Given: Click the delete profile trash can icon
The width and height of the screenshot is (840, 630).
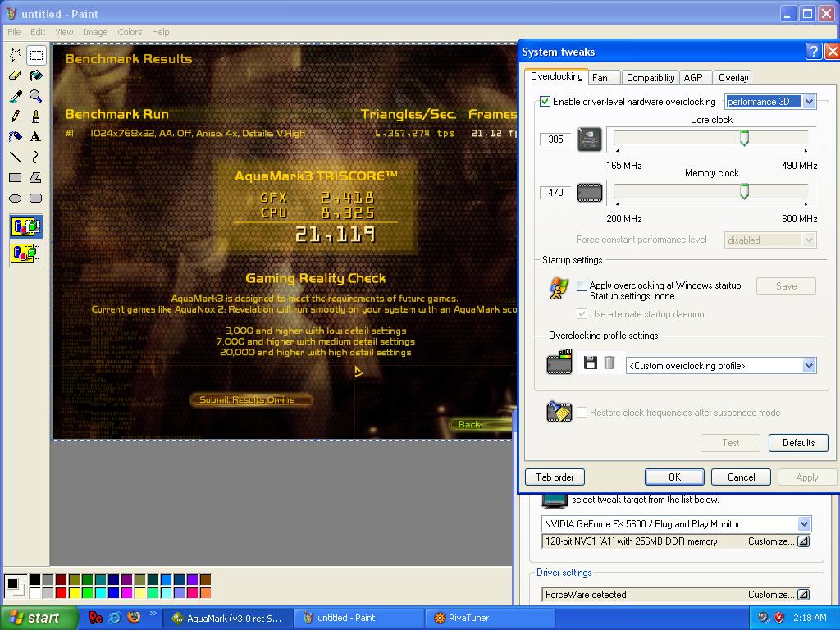Looking at the screenshot, I should click(x=609, y=363).
